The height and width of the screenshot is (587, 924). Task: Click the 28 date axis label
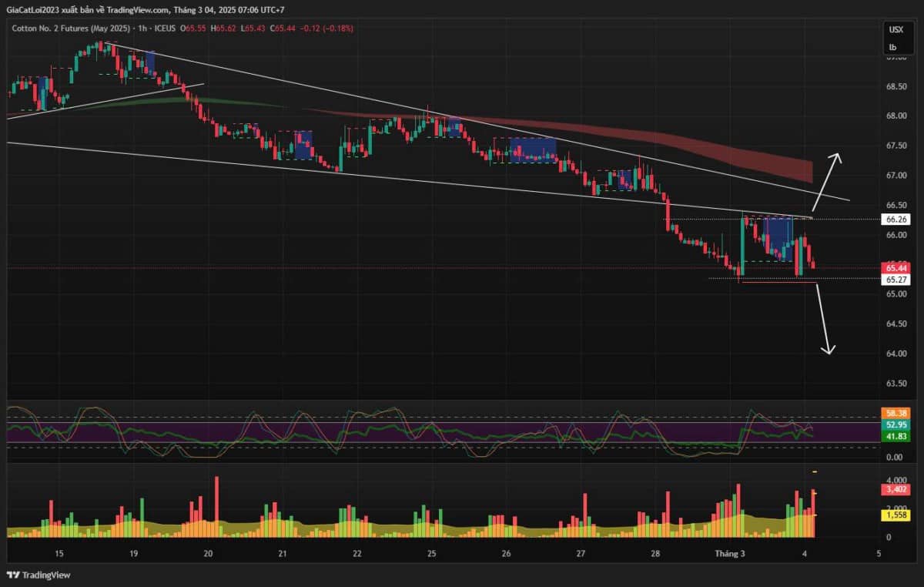click(x=655, y=553)
